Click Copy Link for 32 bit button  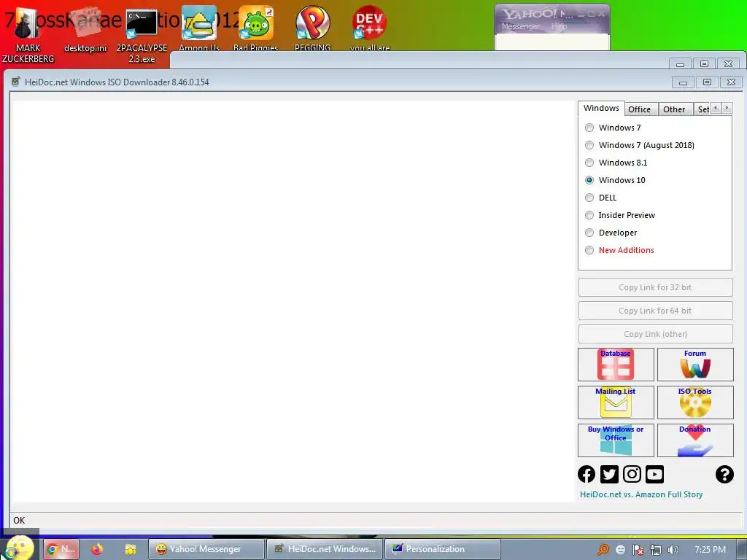coord(655,287)
